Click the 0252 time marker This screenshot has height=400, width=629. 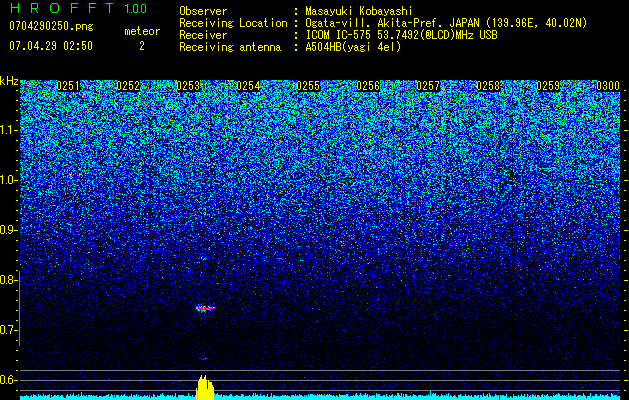pyautogui.click(x=128, y=86)
